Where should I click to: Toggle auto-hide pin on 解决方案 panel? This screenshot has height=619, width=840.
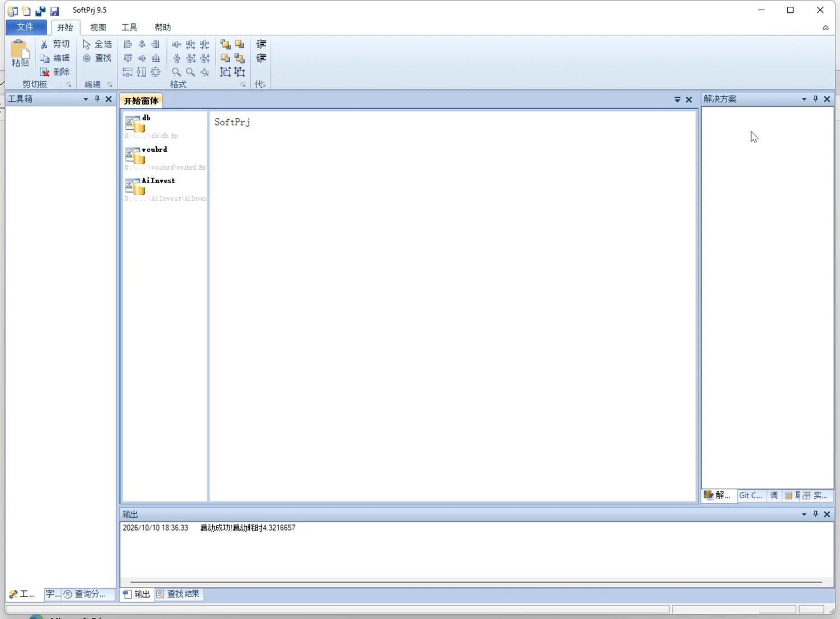(815, 99)
